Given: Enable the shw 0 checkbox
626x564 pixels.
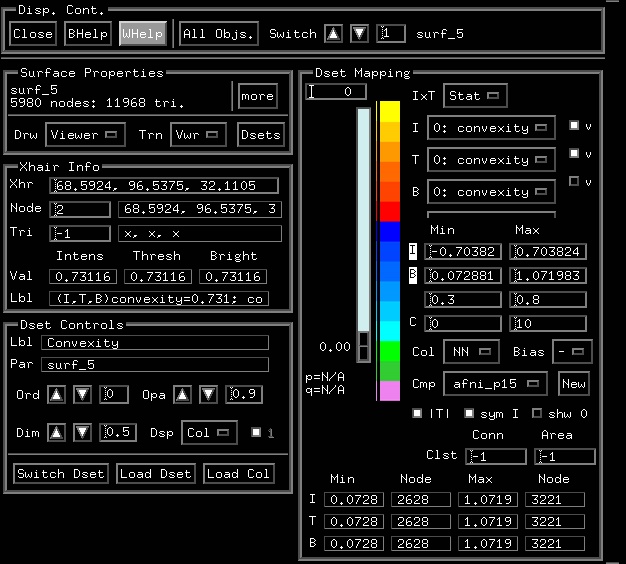Looking at the screenshot, I should [537, 413].
